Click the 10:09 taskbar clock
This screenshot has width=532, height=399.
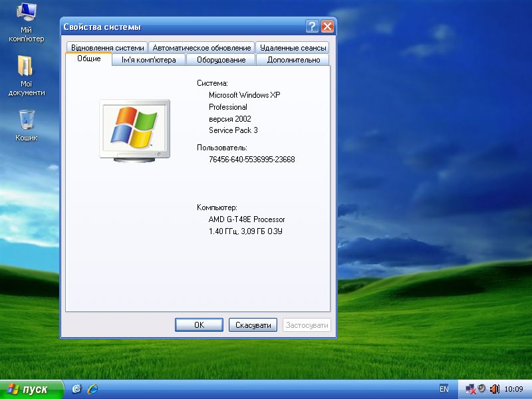click(x=513, y=389)
